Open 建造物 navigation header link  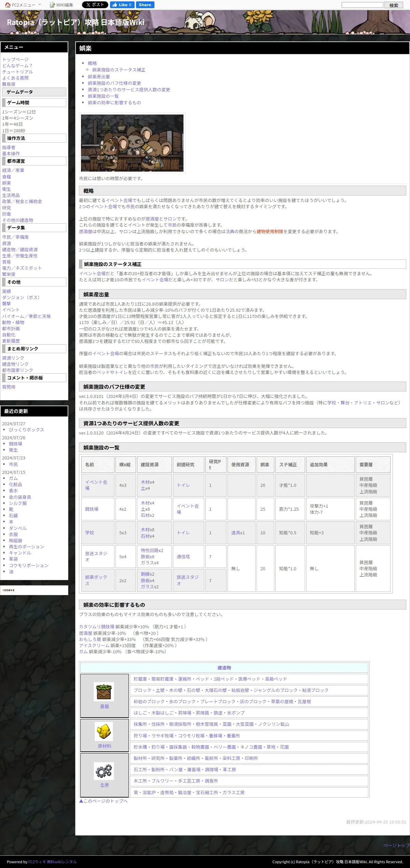[x=224, y=668]
